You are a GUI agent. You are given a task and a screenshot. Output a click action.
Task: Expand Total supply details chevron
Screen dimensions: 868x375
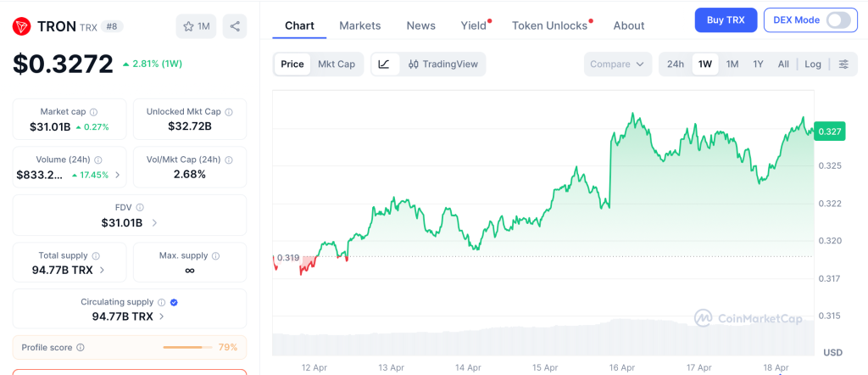point(103,270)
